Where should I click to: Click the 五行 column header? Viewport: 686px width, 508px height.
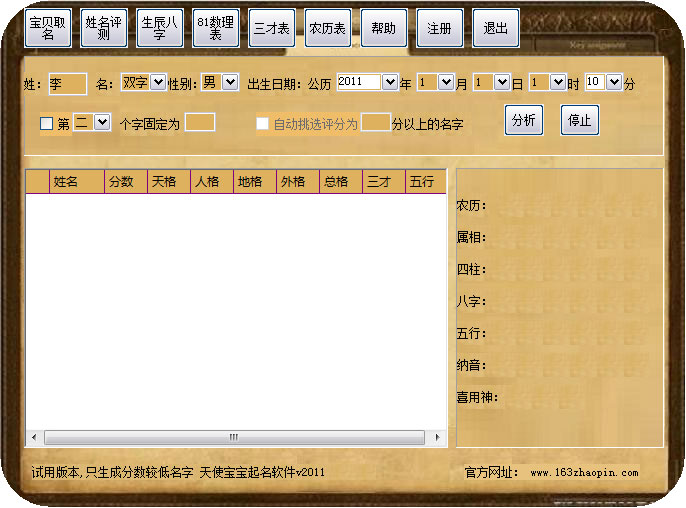[x=426, y=182]
